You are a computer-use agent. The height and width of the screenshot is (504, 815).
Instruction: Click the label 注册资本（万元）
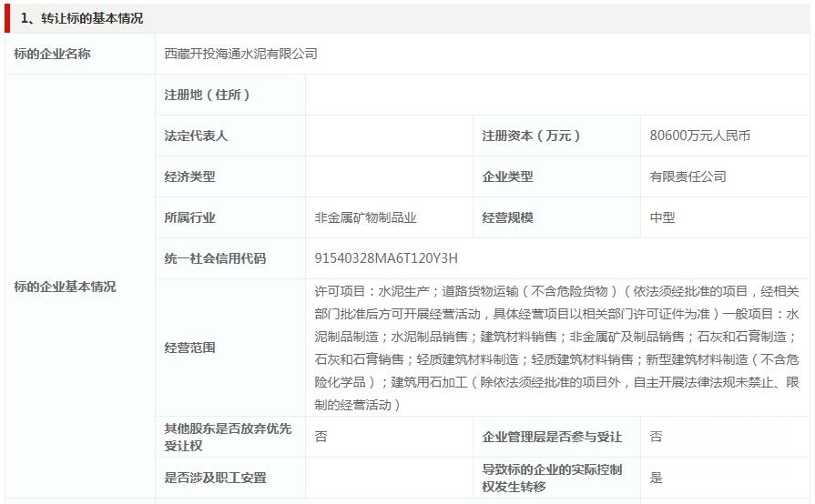531,136
